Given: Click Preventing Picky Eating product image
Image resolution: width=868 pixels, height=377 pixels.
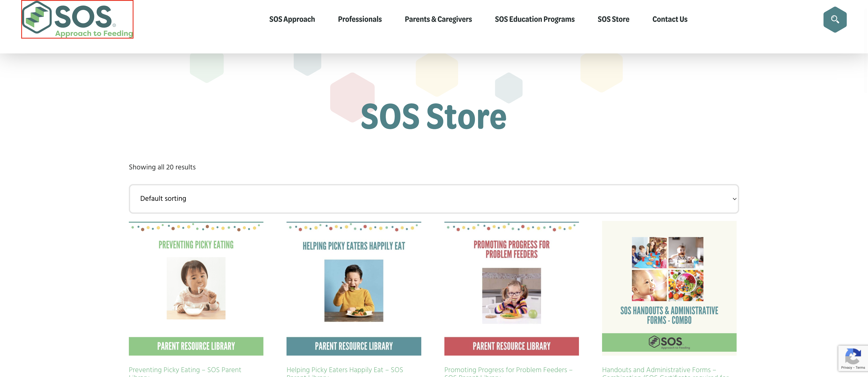Looking at the screenshot, I should click(x=196, y=288).
